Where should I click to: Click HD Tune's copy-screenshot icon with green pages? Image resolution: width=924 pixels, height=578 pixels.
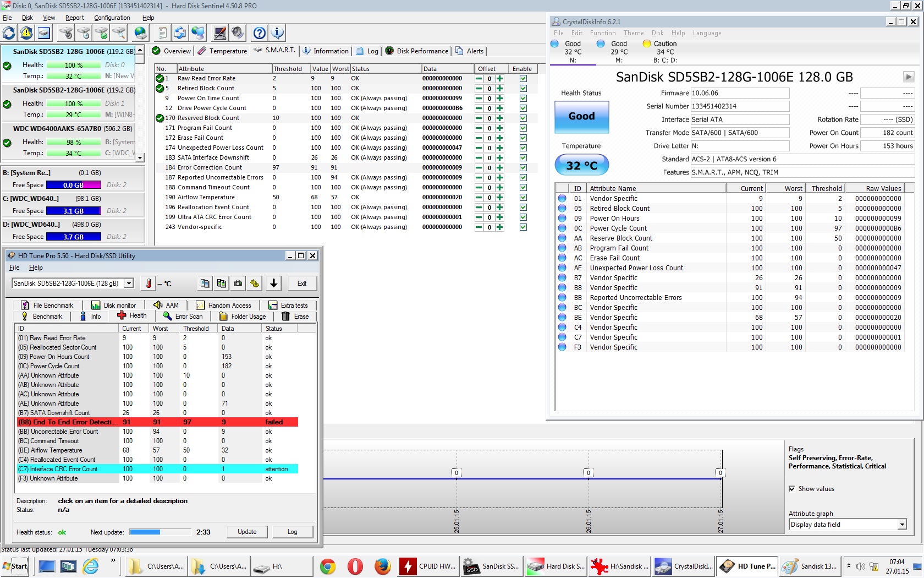(x=221, y=283)
